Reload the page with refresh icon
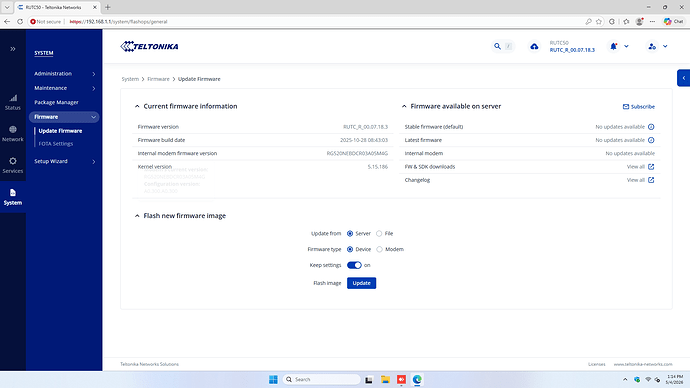Image resolution: width=690 pixels, height=388 pixels. pyautogui.click(x=20, y=21)
